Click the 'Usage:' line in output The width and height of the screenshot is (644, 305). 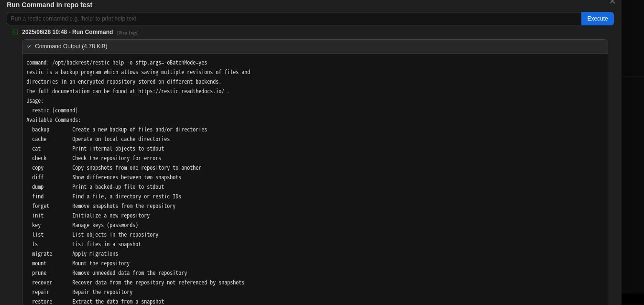pyautogui.click(x=35, y=101)
